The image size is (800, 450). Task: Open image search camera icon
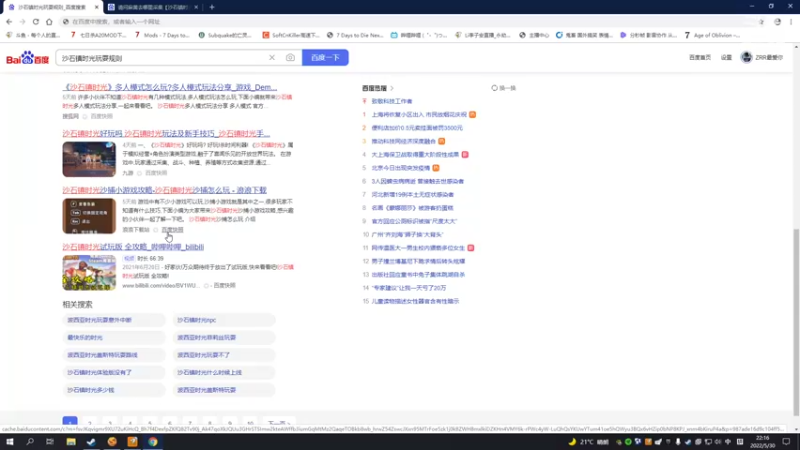(290, 58)
